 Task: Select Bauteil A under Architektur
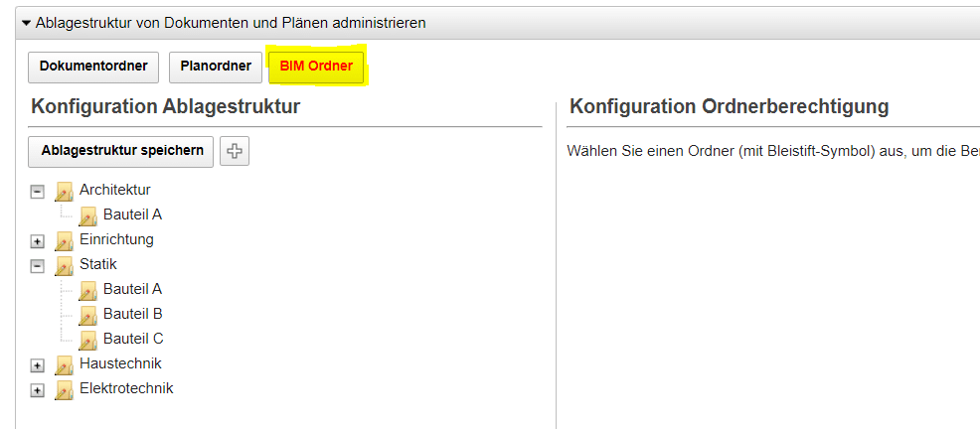click(x=132, y=214)
